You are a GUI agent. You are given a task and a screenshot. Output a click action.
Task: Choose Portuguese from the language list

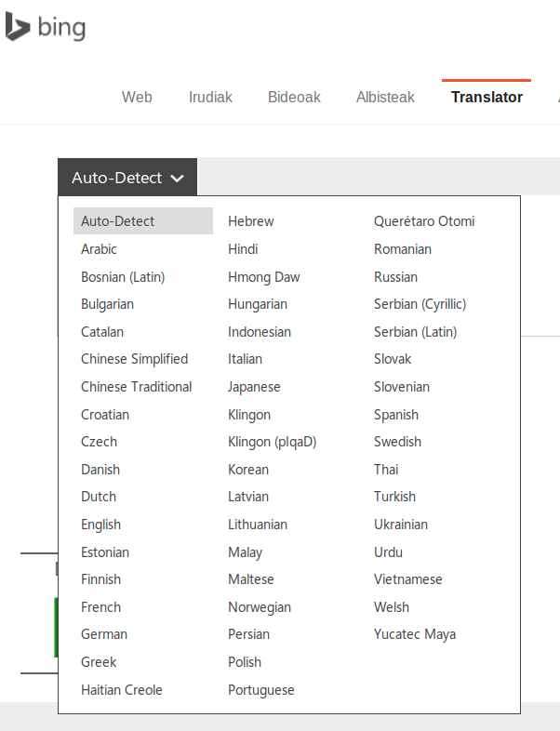pyautogui.click(x=260, y=690)
